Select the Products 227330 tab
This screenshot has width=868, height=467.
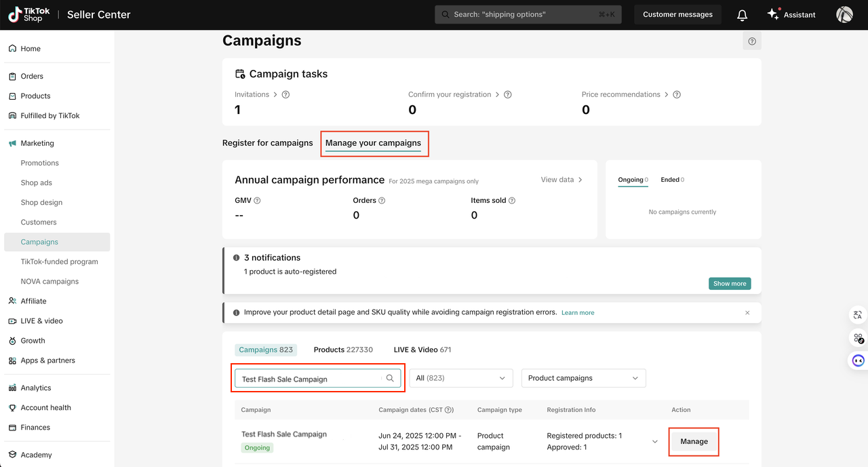tap(343, 350)
